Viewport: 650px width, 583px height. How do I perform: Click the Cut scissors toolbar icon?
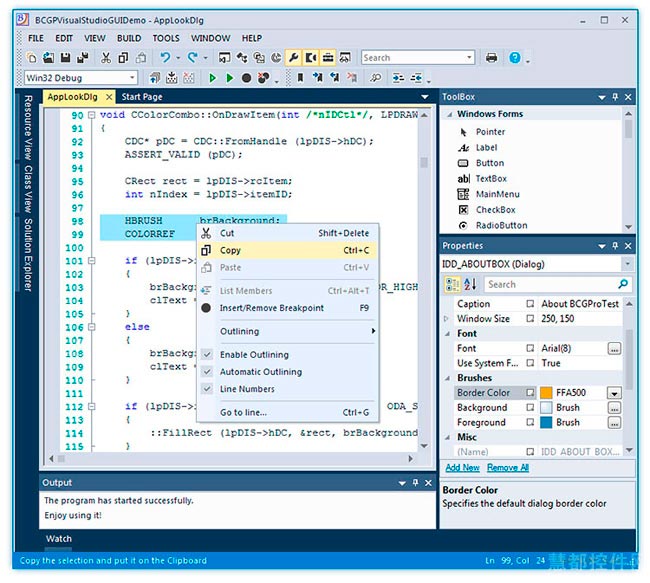point(106,57)
